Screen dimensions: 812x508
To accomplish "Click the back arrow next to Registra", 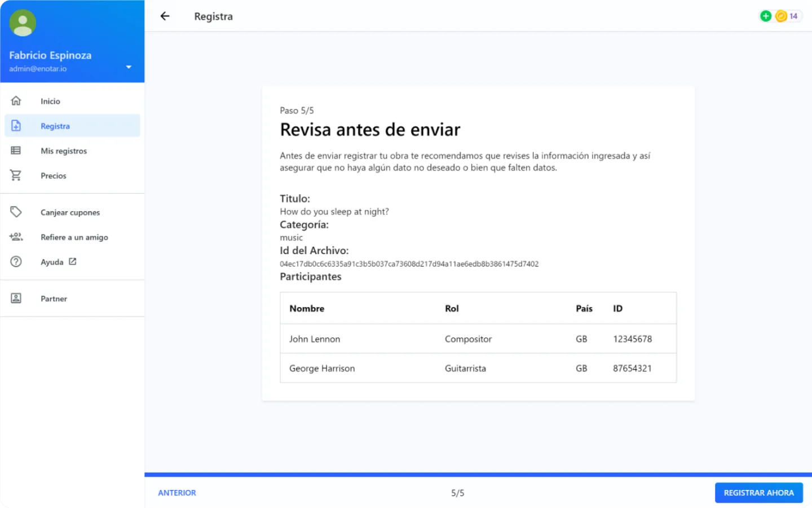I will pyautogui.click(x=164, y=16).
